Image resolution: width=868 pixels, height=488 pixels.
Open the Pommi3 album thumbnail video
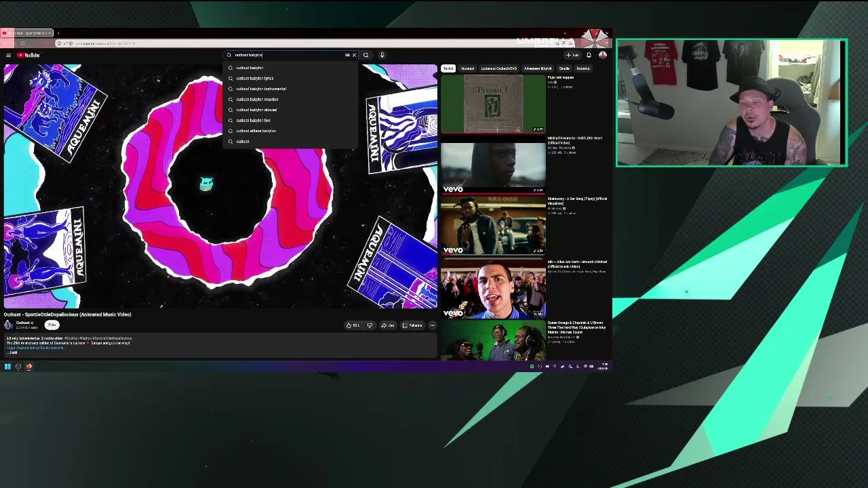pos(493,104)
